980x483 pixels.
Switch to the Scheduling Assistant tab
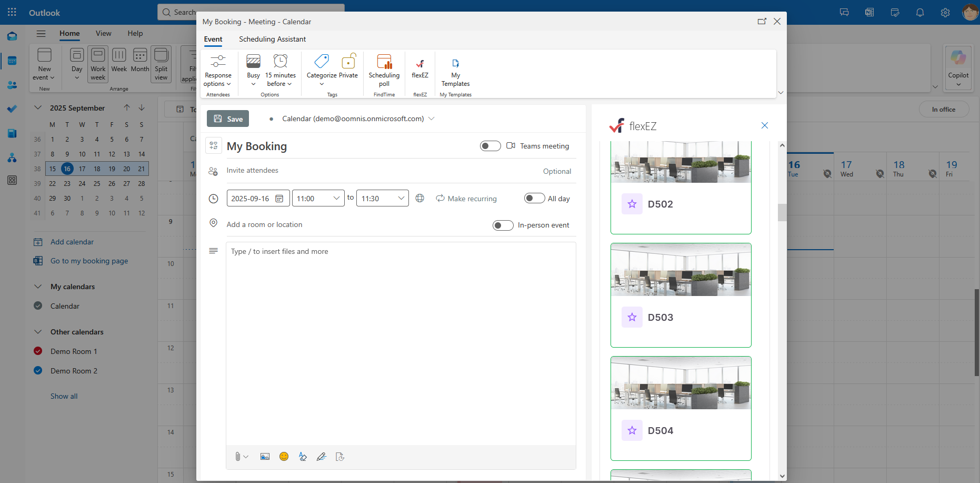(272, 39)
